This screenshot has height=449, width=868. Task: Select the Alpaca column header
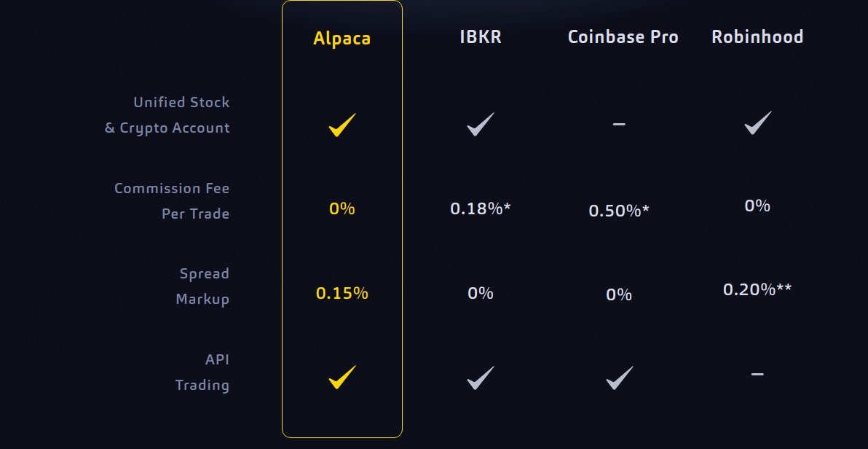point(342,38)
